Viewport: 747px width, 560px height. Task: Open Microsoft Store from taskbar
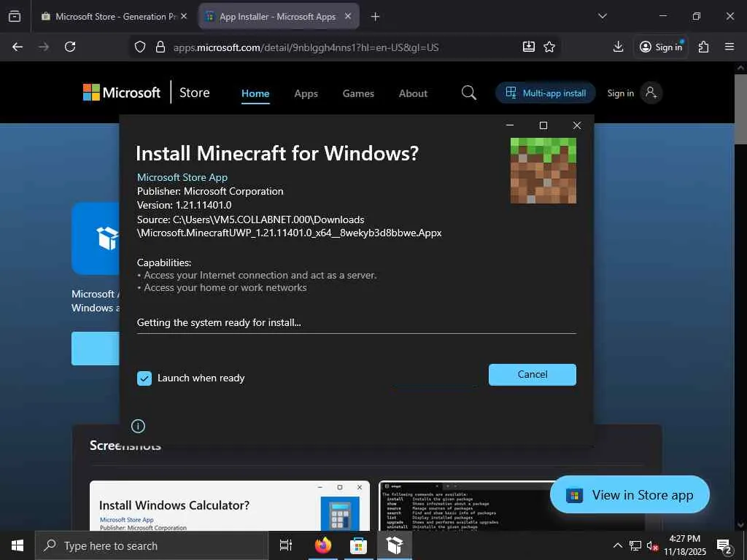click(358, 545)
